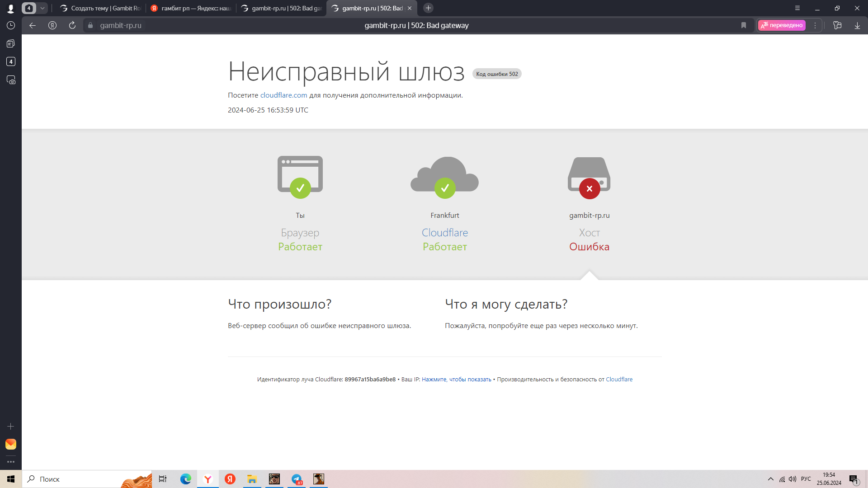Screen dimensions: 868x488
Task: Reload the page with refresh icon
Action: coord(72,25)
